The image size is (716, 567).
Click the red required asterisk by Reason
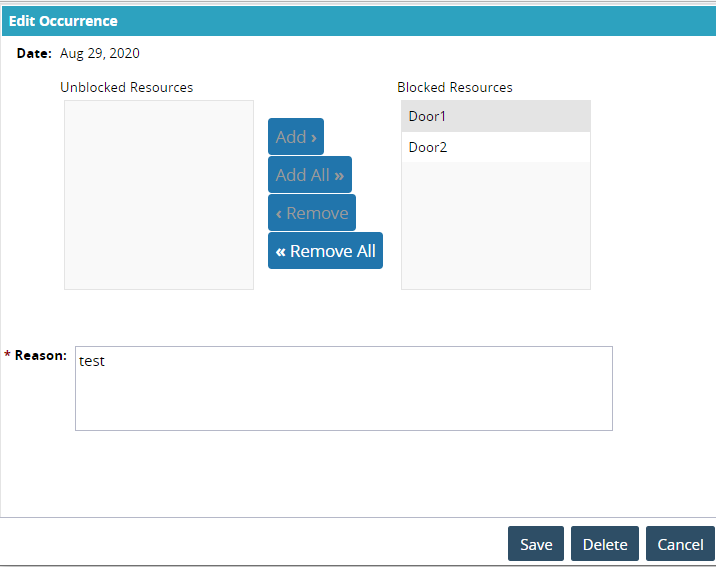point(8,356)
